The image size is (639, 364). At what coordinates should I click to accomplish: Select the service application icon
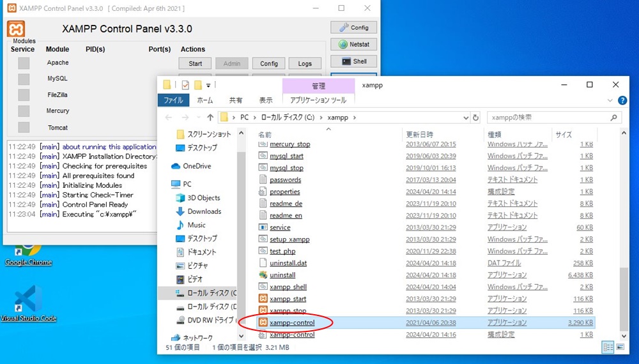click(x=263, y=227)
